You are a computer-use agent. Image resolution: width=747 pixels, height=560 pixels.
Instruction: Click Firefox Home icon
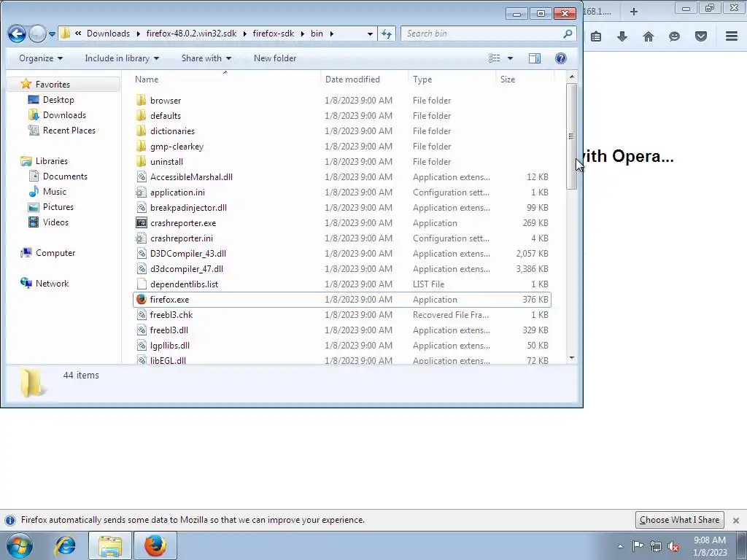pyautogui.click(x=648, y=36)
